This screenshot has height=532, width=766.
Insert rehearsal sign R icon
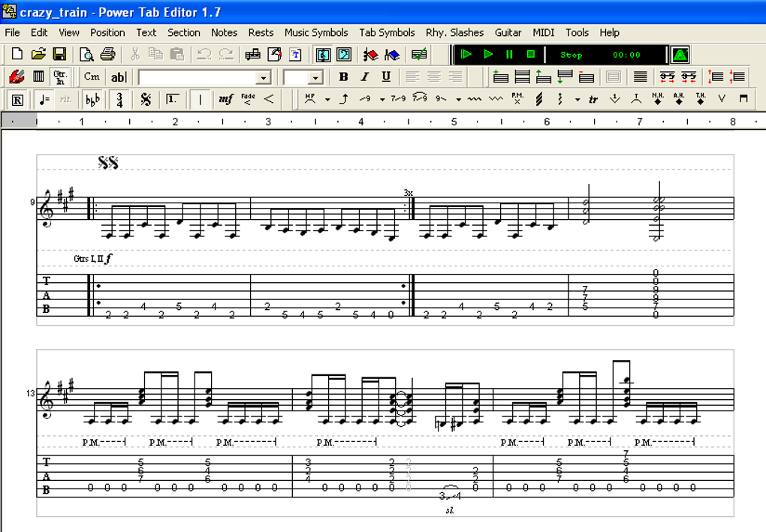17,100
